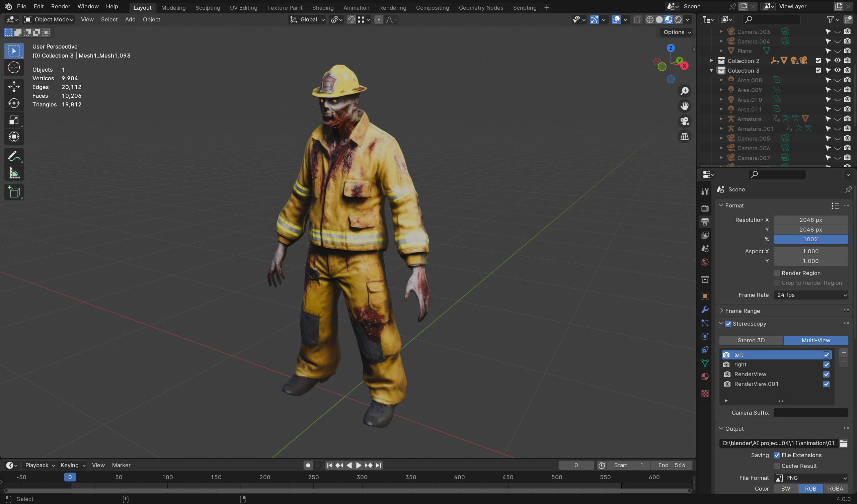Select the Measure tool
The width and height of the screenshot is (857, 504).
pyautogui.click(x=14, y=173)
